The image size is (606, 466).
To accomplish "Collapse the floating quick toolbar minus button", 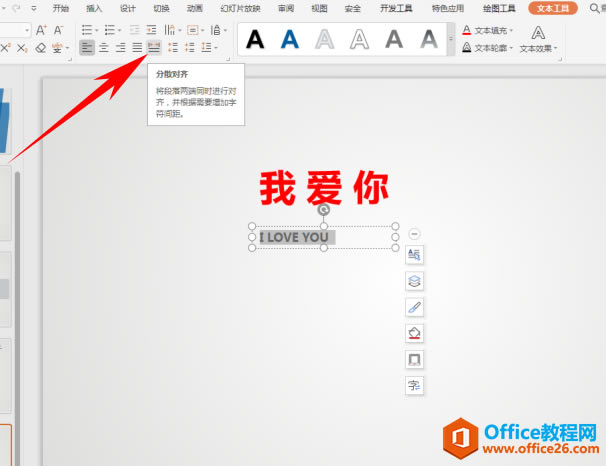I will pyautogui.click(x=414, y=234).
